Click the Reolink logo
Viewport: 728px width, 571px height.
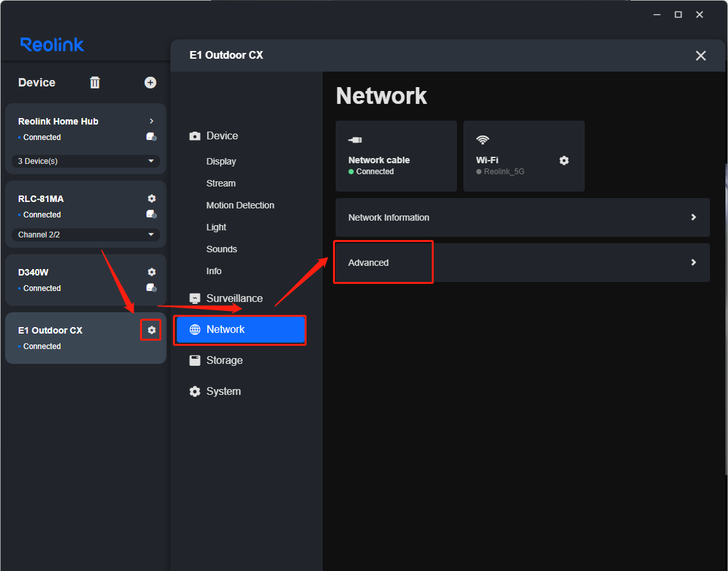(52, 45)
